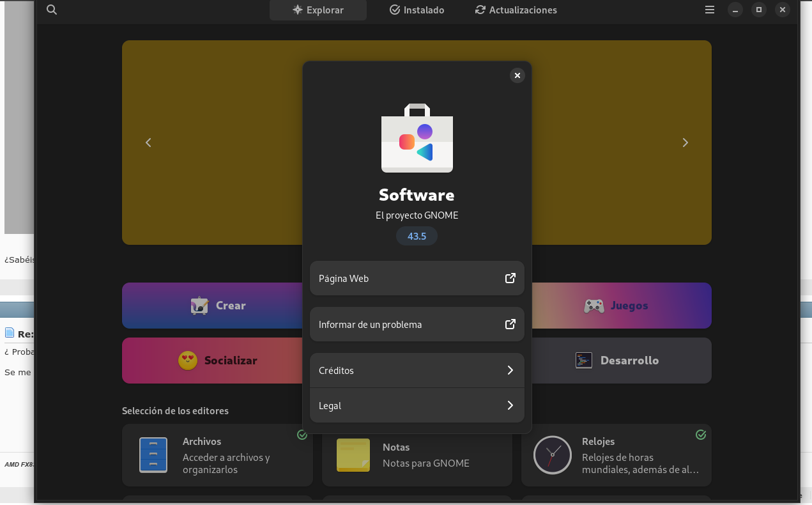Open the Desarrollo category
Screen dimensions: 812x505
620,361
